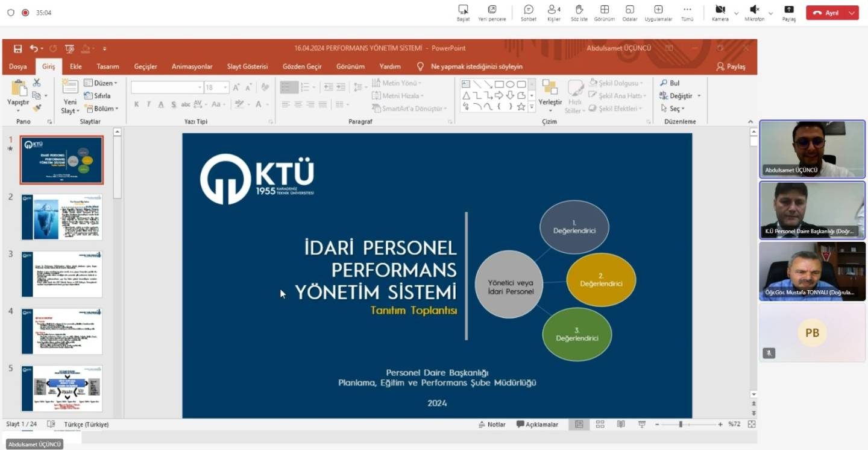868x450 pixels.
Task: Switch to the Tasarım ribbon tab
Action: (x=108, y=66)
